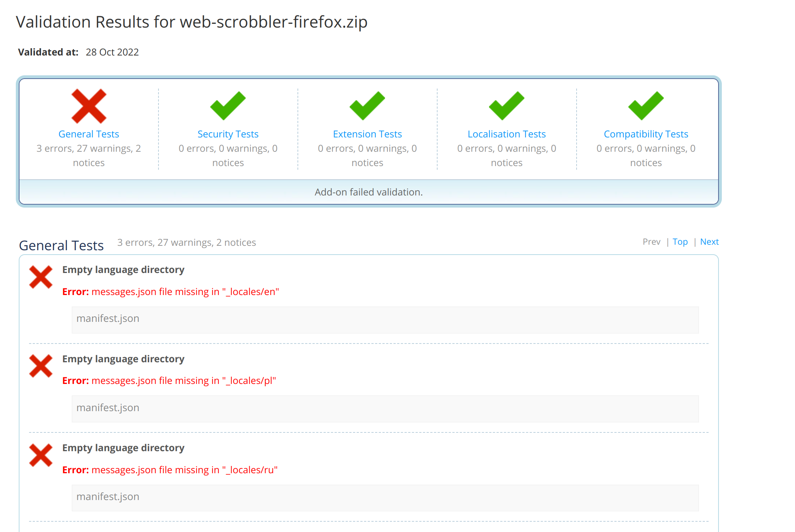This screenshot has height=532, width=795.
Task: Open the Compatibility Tests link
Action: [x=646, y=134]
